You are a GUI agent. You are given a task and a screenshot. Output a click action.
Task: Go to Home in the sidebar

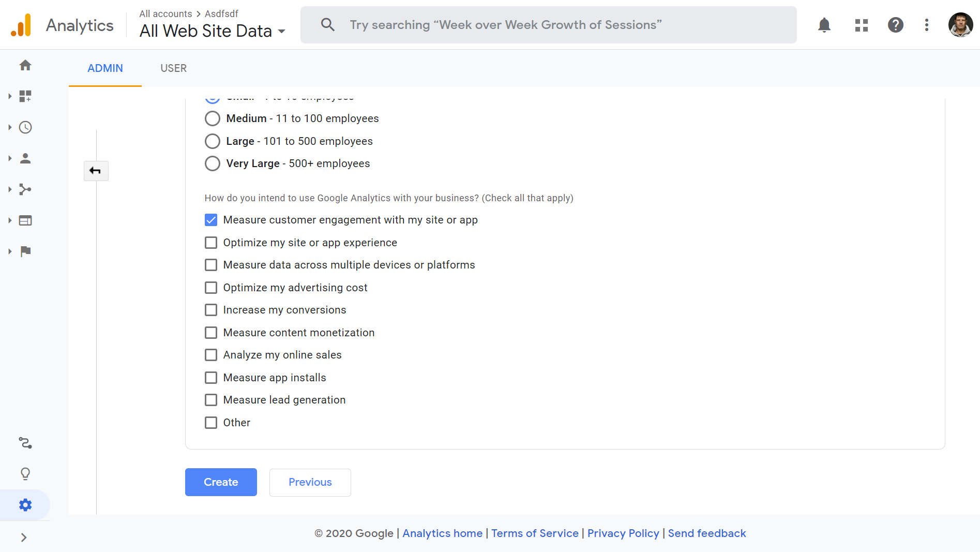point(25,65)
